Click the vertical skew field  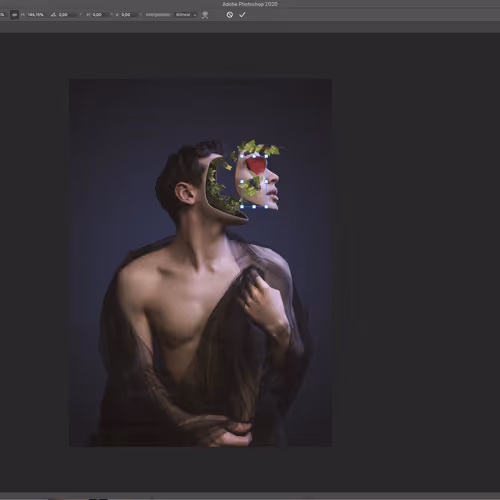pos(129,15)
